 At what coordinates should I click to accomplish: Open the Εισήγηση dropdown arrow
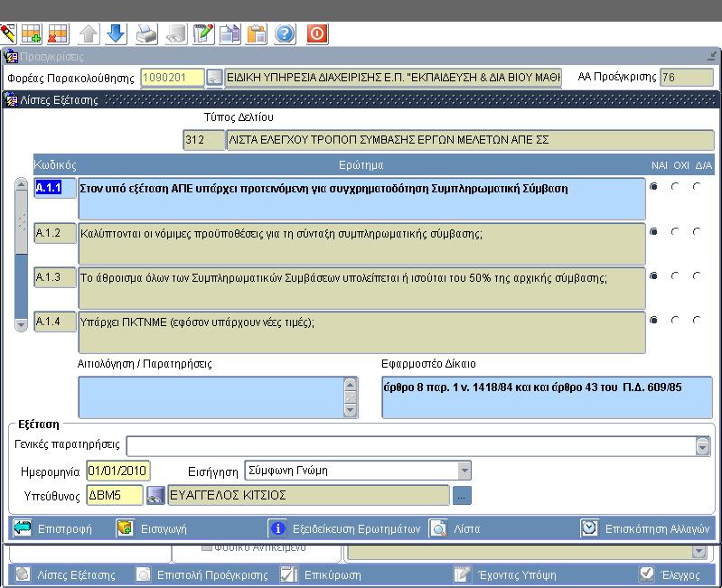pos(464,471)
